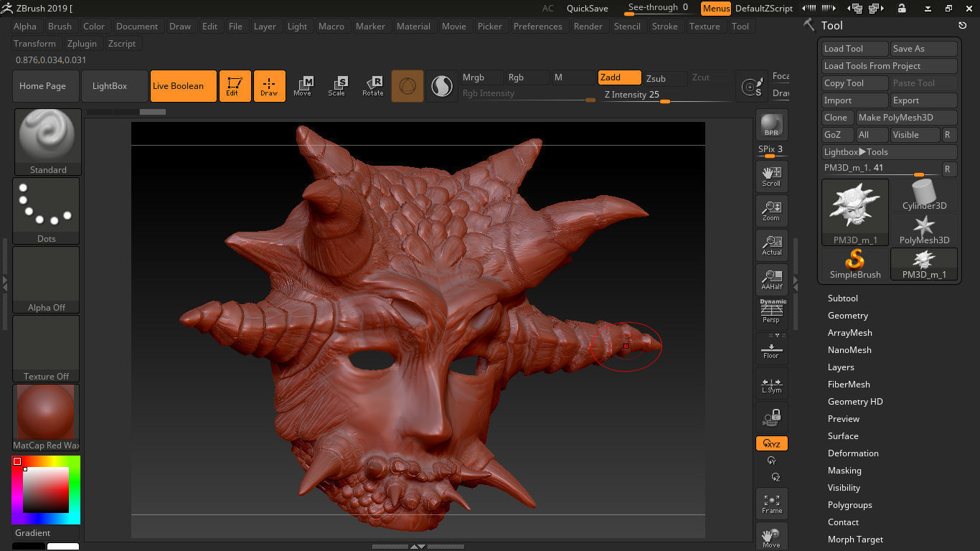
Task: Toggle the Menus button
Action: pos(715,9)
